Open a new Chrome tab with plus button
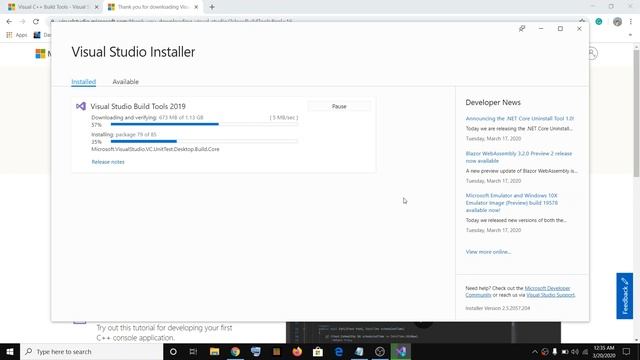 click(212, 7)
